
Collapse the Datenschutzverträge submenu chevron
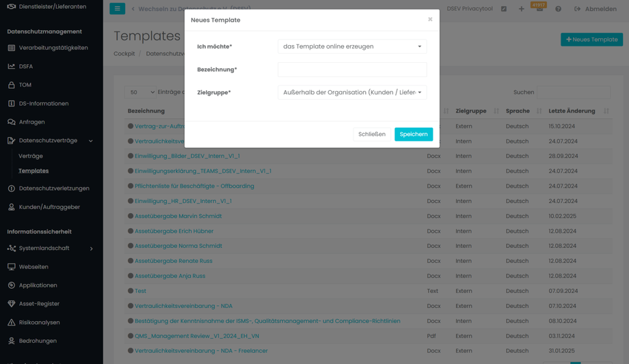click(91, 141)
